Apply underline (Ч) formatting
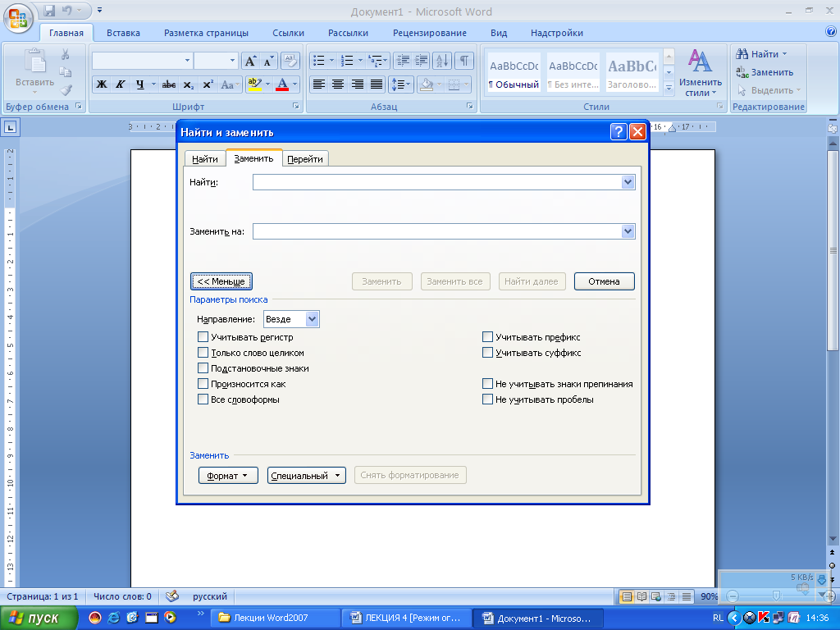This screenshot has height=630, width=840. [139, 84]
